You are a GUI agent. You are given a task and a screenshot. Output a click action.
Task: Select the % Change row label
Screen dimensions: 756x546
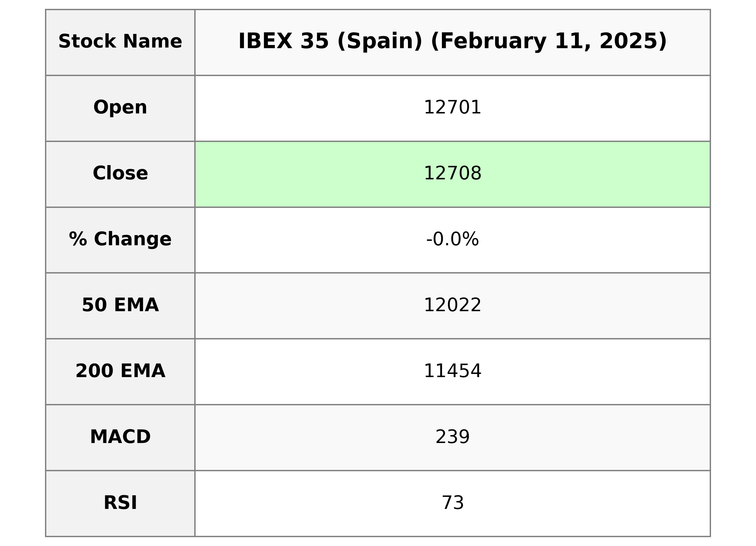coord(120,239)
